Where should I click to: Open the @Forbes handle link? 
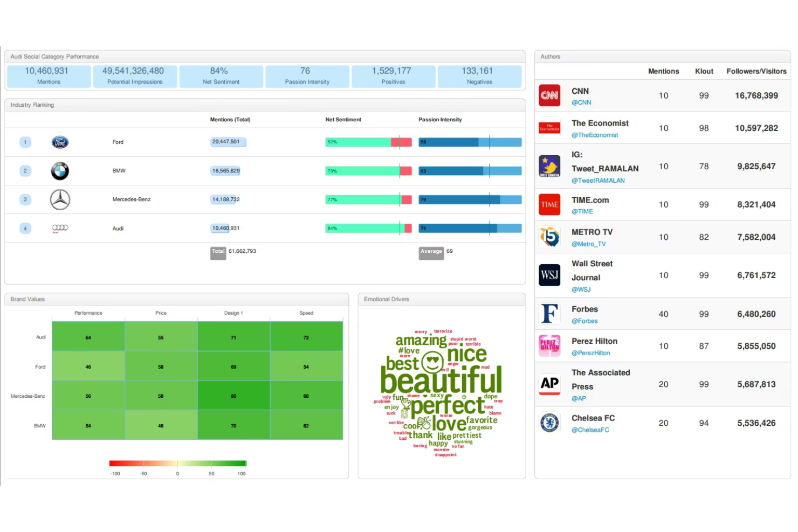coord(584,321)
